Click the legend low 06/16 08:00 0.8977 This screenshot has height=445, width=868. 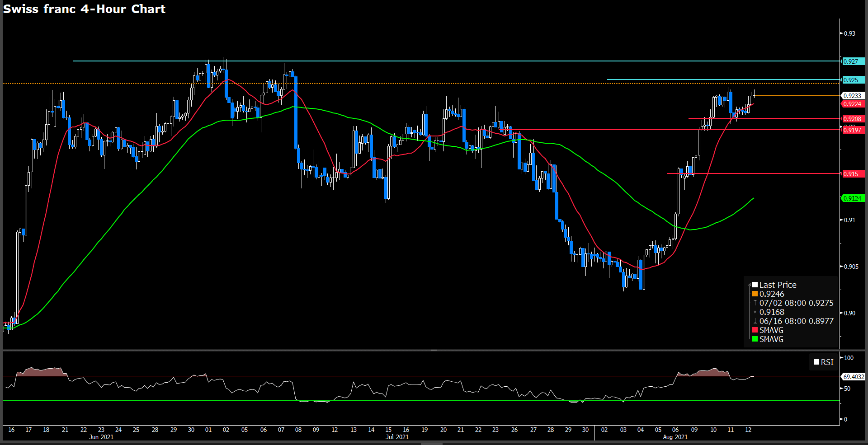[x=796, y=321]
